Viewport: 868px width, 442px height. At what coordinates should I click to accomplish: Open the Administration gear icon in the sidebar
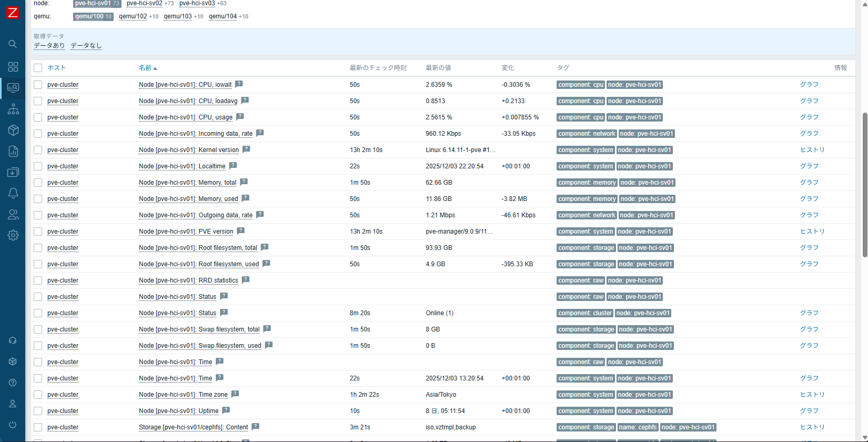point(13,235)
